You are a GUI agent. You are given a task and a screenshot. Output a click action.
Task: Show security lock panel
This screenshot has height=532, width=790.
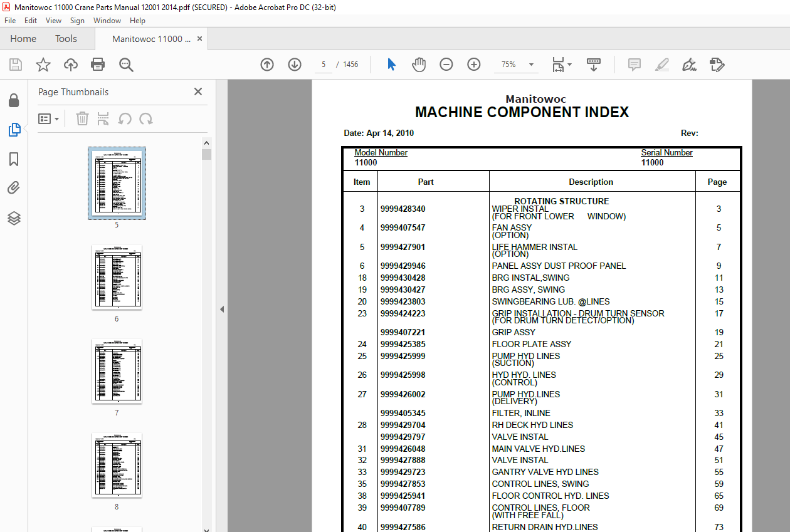pos(14,100)
